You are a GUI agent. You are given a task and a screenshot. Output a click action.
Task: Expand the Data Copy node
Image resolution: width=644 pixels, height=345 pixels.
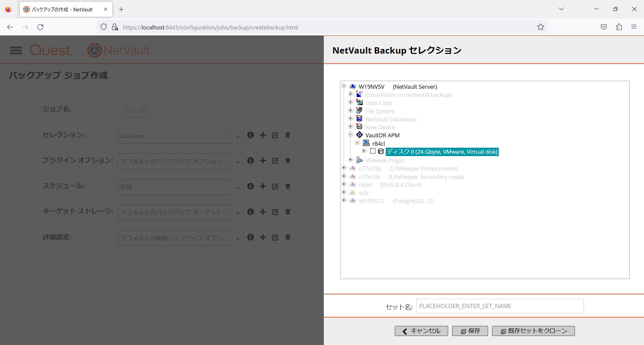pos(351,102)
